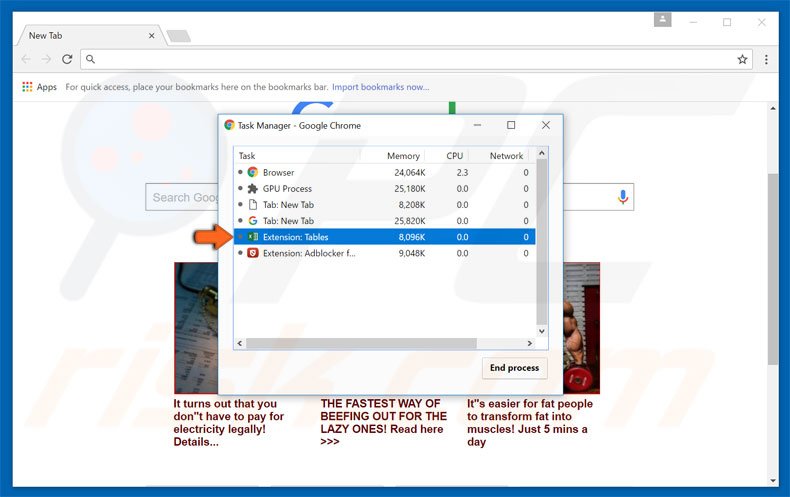Open the fat into muscles ad link
The width and height of the screenshot is (790, 497).
[x=530, y=422]
